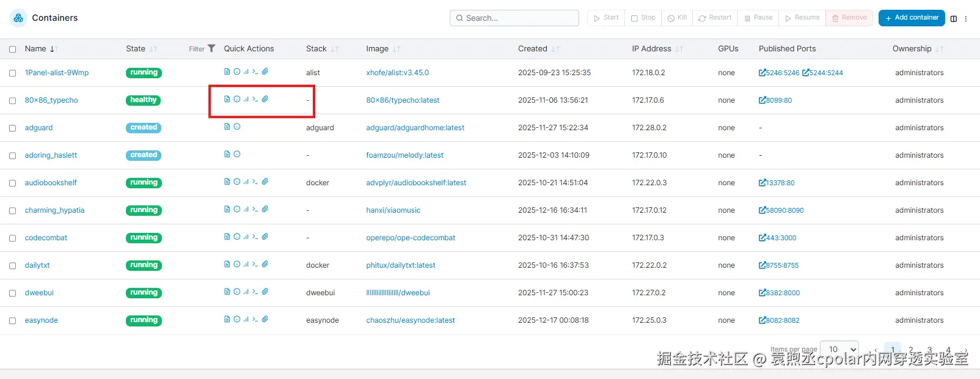Toggle the select-all containers checkbox
The width and height of the screenshot is (980, 379).
click(x=12, y=49)
